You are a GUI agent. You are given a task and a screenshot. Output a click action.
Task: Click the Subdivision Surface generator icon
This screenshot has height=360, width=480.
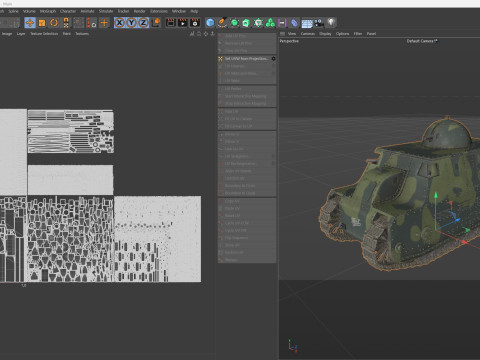pos(234,23)
